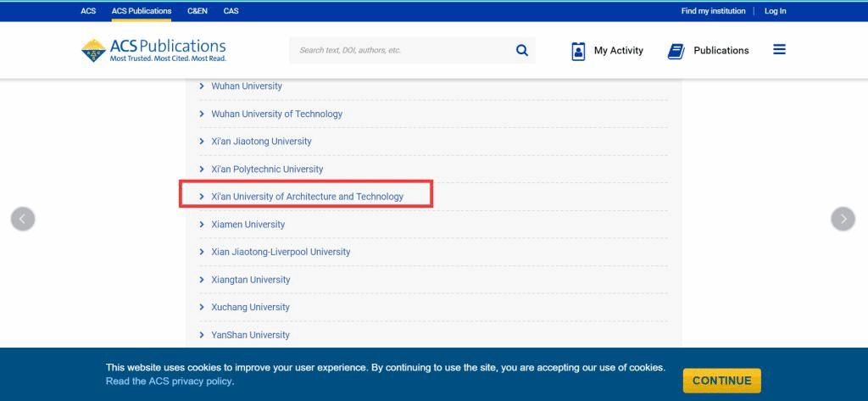Click the Log In link

pos(775,10)
